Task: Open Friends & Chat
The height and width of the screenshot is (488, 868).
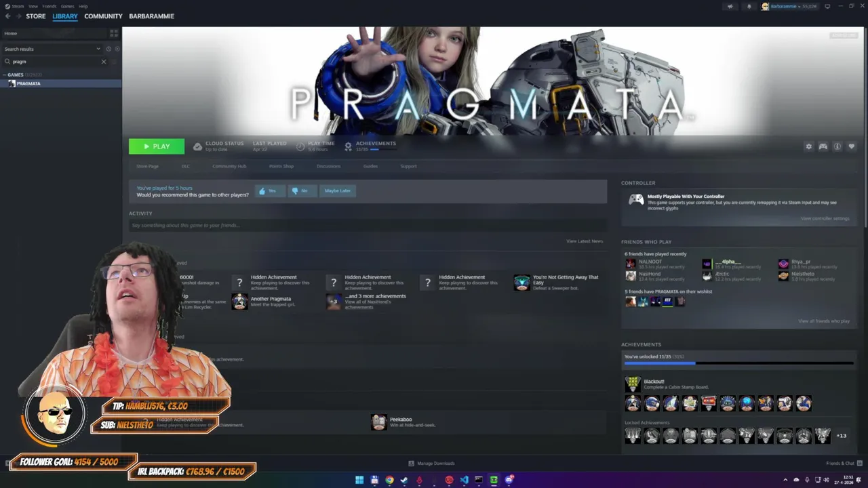Action: [x=843, y=464]
